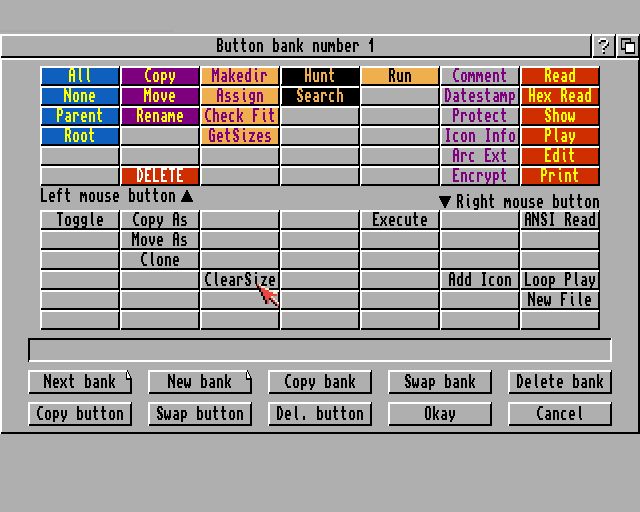The height and width of the screenshot is (512, 640).
Task: Click the ClearSize button
Action: pos(240,280)
